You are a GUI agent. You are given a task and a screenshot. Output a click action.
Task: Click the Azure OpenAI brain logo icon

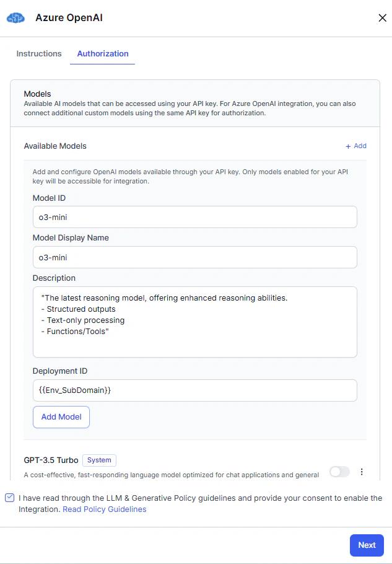click(15, 17)
